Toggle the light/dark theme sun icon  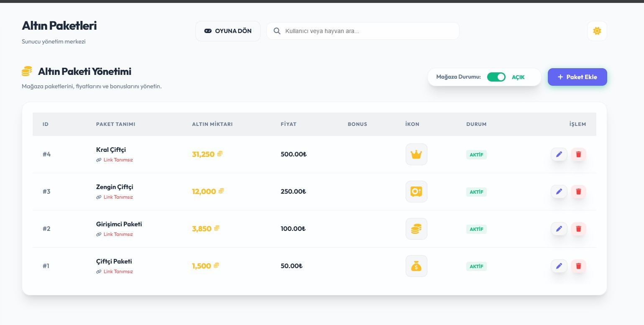click(x=597, y=31)
